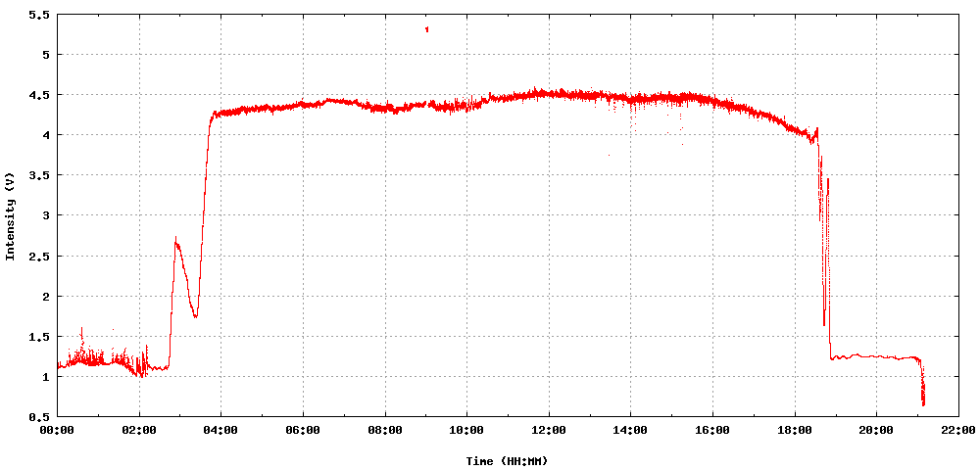Click the 'Intensity (V)' y-axis title
This screenshot has height=470, width=980.
point(10,217)
